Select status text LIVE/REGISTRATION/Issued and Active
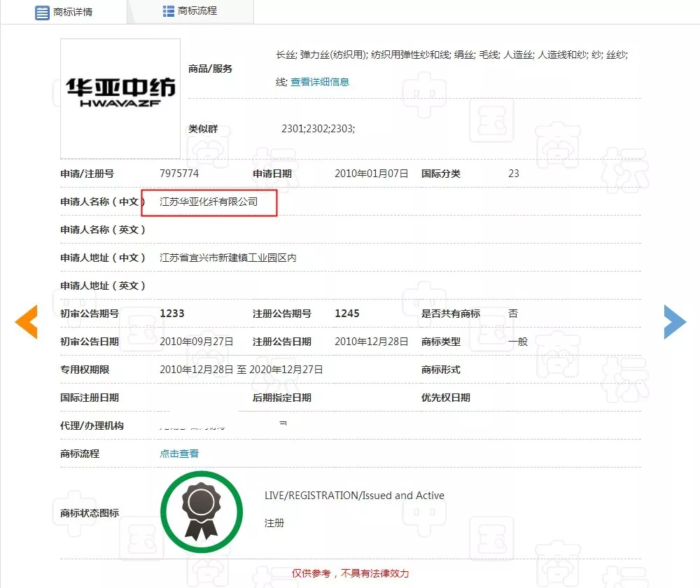This screenshot has height=588, width=700. pos(354,496)
